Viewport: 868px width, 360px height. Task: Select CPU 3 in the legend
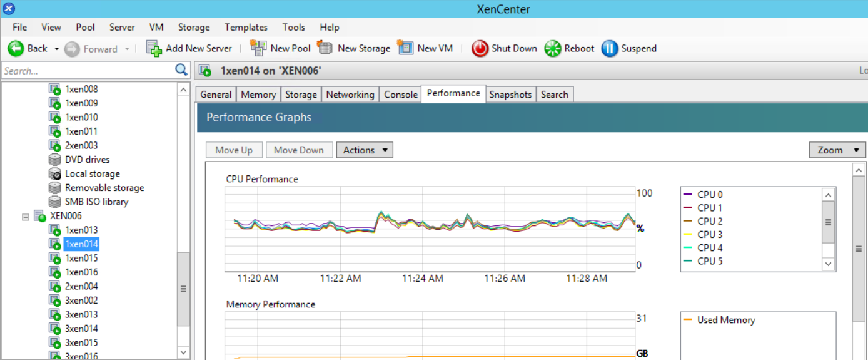tap(710, 234)
